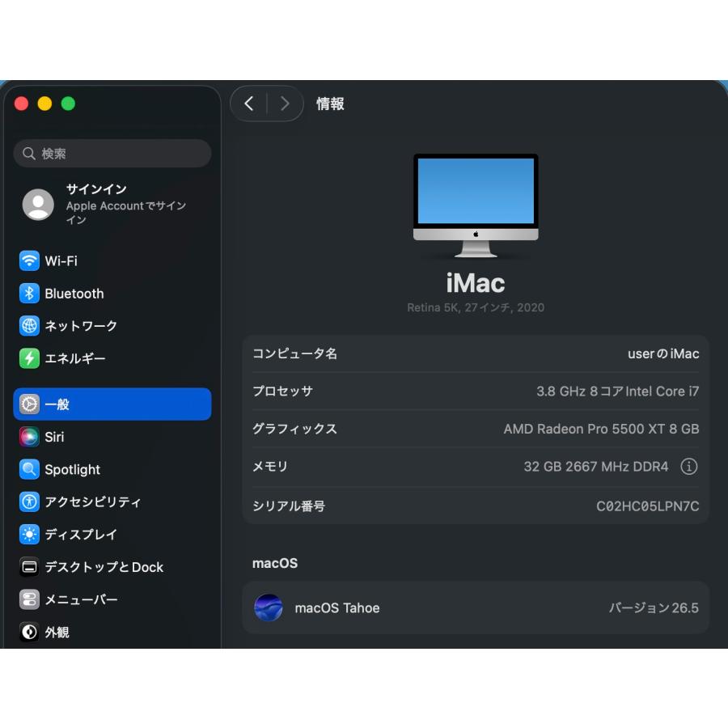The height and width of the screenshot is (728, 728).
Task: Click the プロセッサ label
Action: click(282, 391)
